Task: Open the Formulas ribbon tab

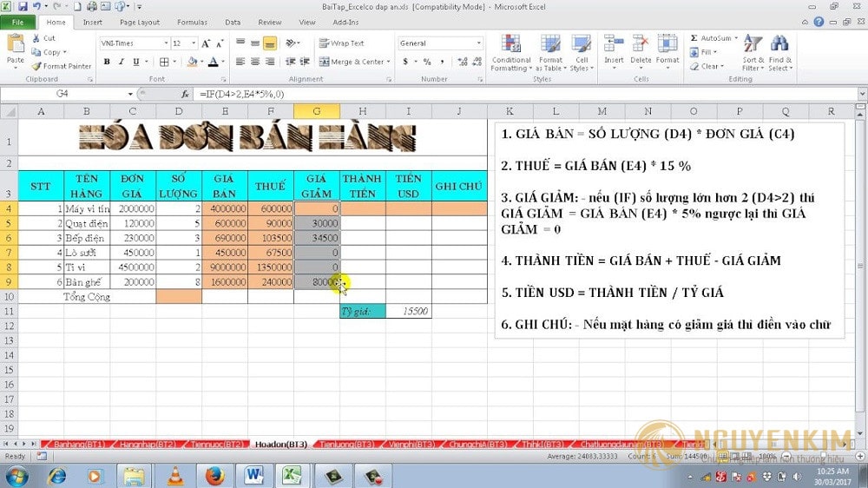Action: point(192,22)
